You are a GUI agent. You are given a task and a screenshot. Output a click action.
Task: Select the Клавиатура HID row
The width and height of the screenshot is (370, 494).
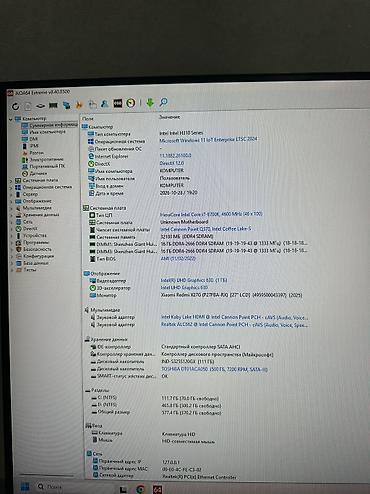(x=144, y=434)
